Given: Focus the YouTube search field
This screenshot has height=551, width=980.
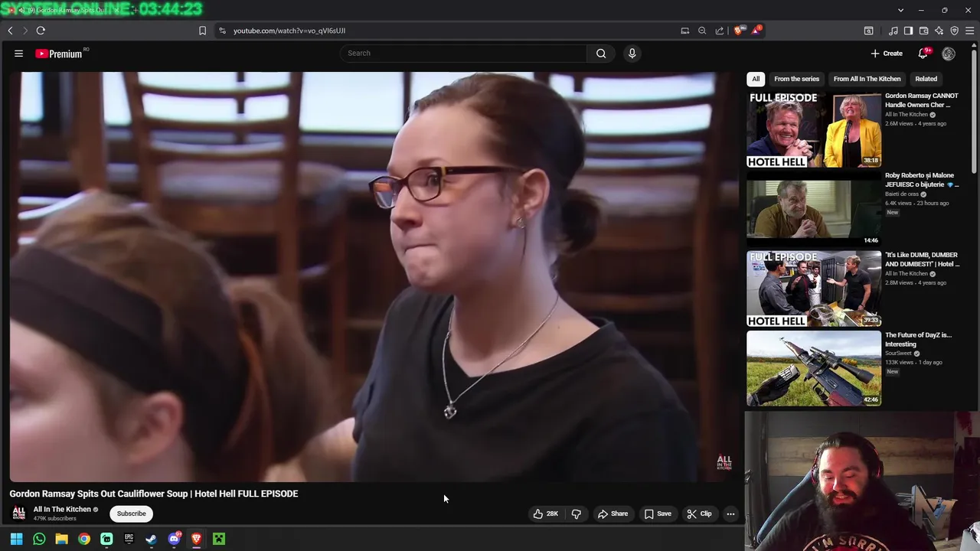Looking at the screenshot, I should point(464,54).
